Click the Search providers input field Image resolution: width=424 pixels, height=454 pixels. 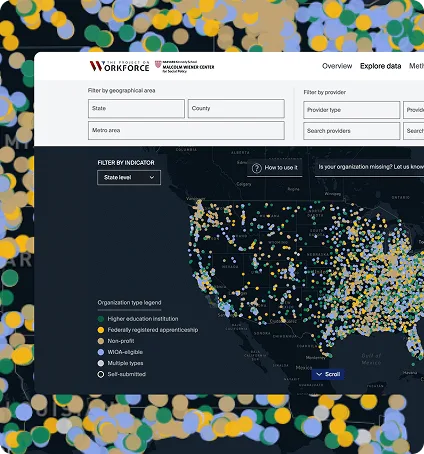(352, 131)
